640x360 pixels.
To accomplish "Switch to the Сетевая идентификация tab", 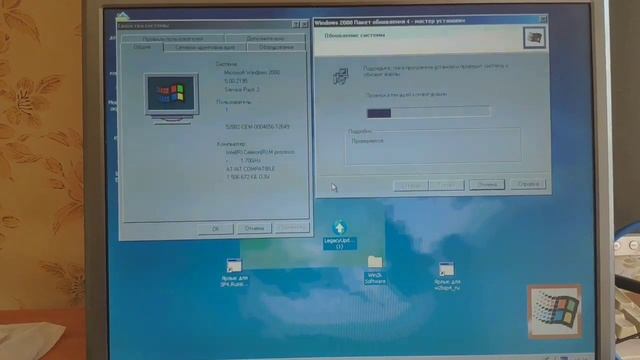I will pyautogui.click(x=205, y=47).
